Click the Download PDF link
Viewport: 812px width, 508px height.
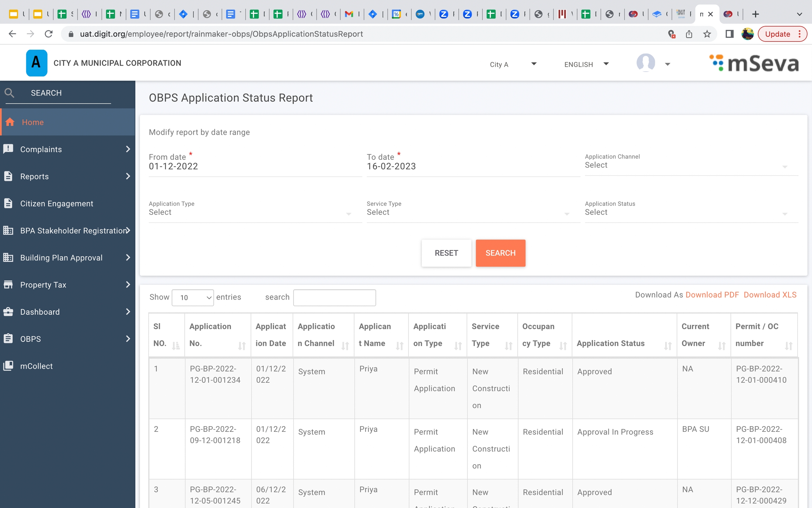click(712, 295)
